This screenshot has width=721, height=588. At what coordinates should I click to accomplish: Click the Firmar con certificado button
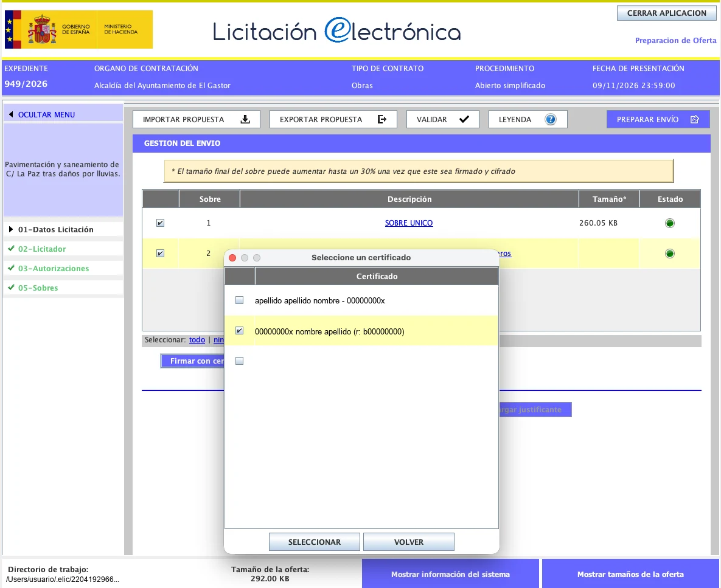coord(193,361)
